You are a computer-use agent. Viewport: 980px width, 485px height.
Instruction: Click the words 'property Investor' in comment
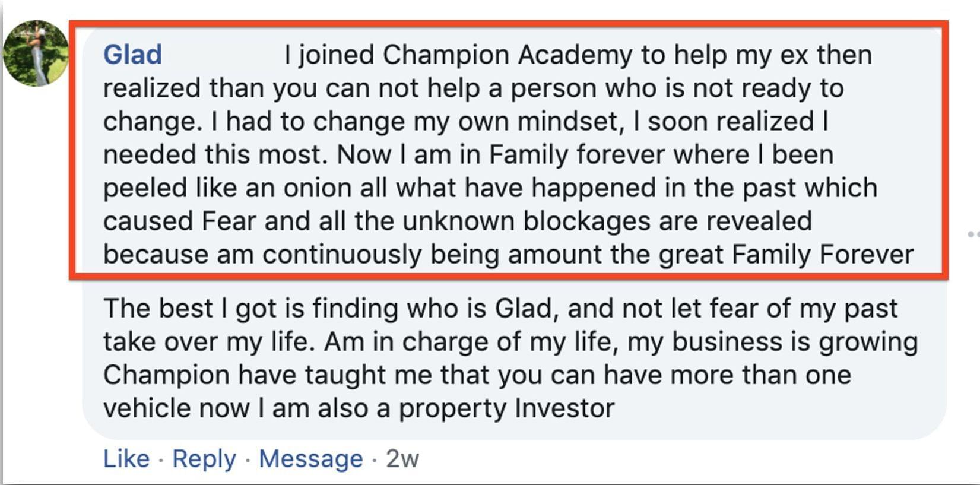click(x=506, y=408)
